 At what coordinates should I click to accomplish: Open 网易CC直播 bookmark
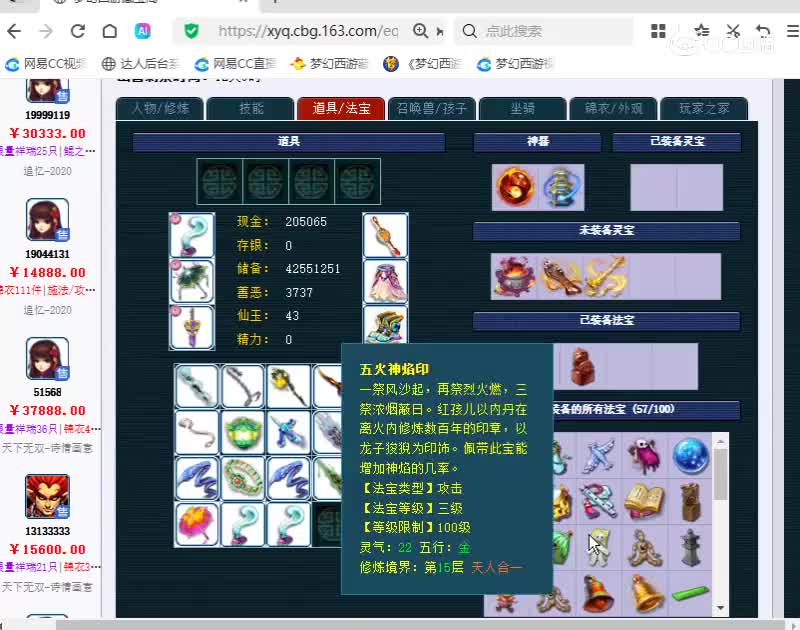(236, 64)
